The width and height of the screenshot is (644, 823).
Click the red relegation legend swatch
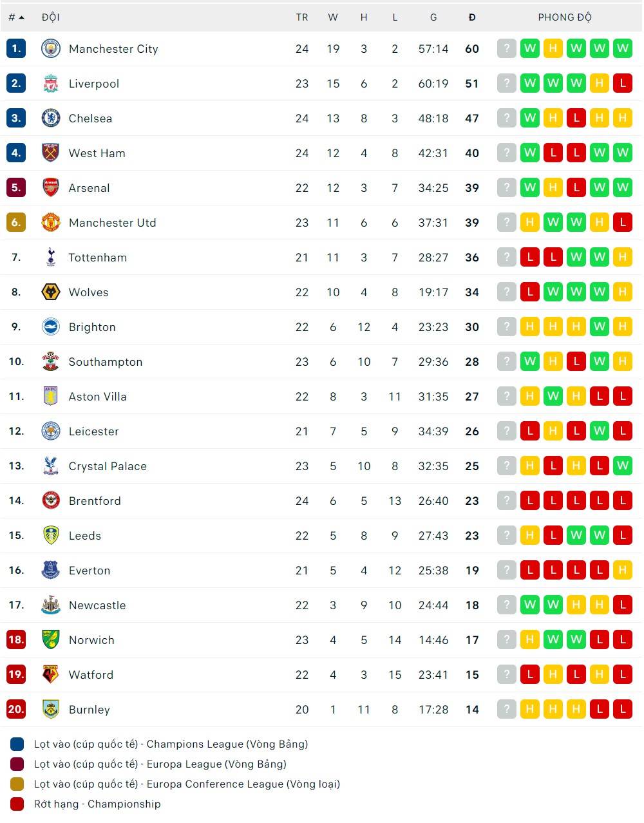tap(17, 804)
